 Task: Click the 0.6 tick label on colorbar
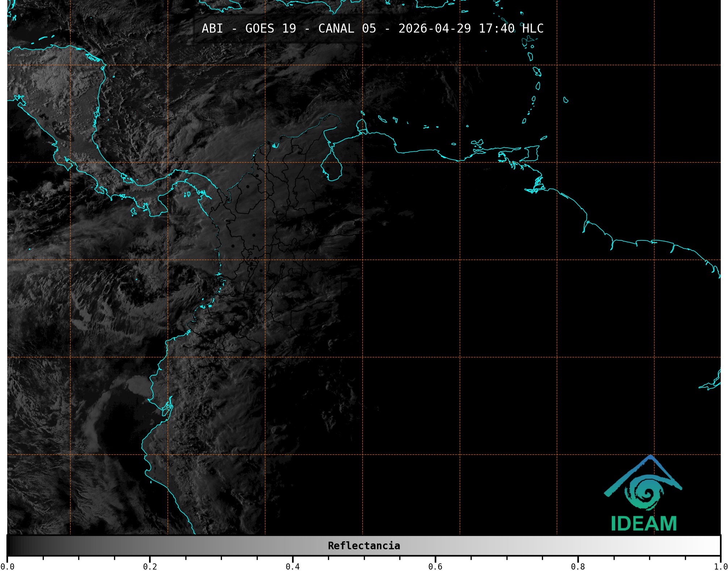[x=435, y=567]
